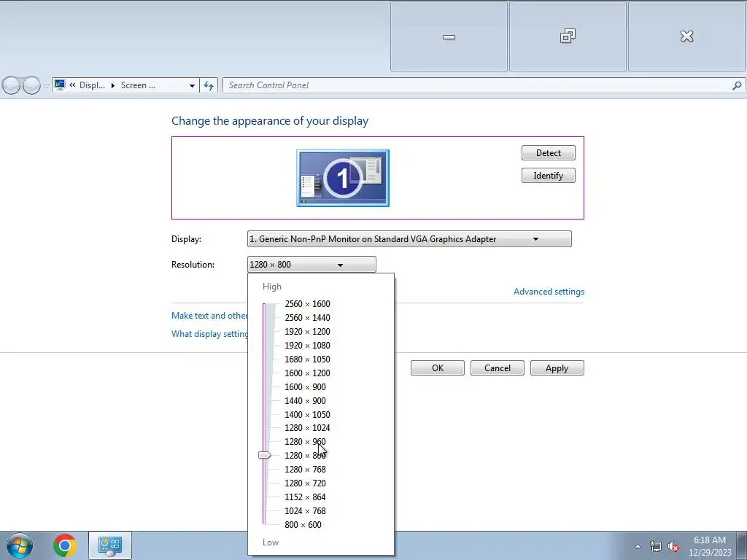The width and height of the screenshot is (747, 560).
Task: Select resolution 1280 × 768
Action: [306, 469]
